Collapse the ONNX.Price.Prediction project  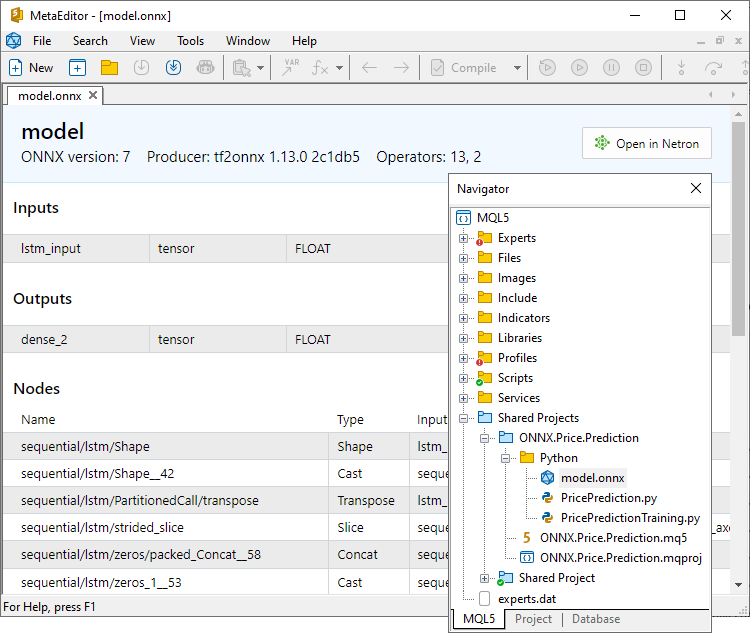pyautogui.click(x=485, y=438)
